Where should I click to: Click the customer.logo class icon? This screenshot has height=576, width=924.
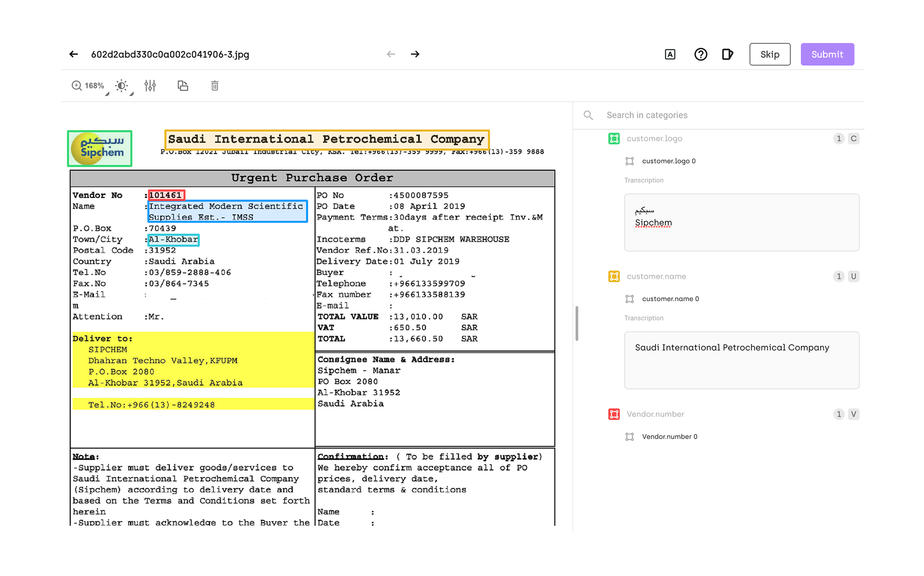614,139
